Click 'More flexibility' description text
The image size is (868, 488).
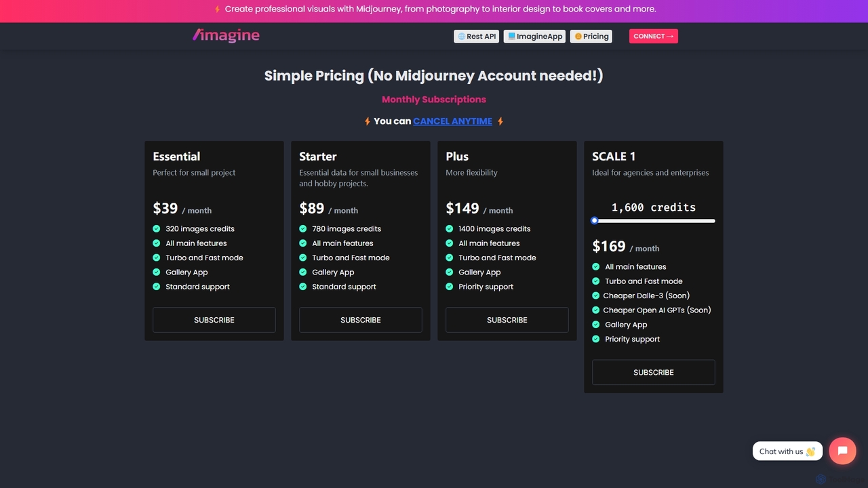471,173
